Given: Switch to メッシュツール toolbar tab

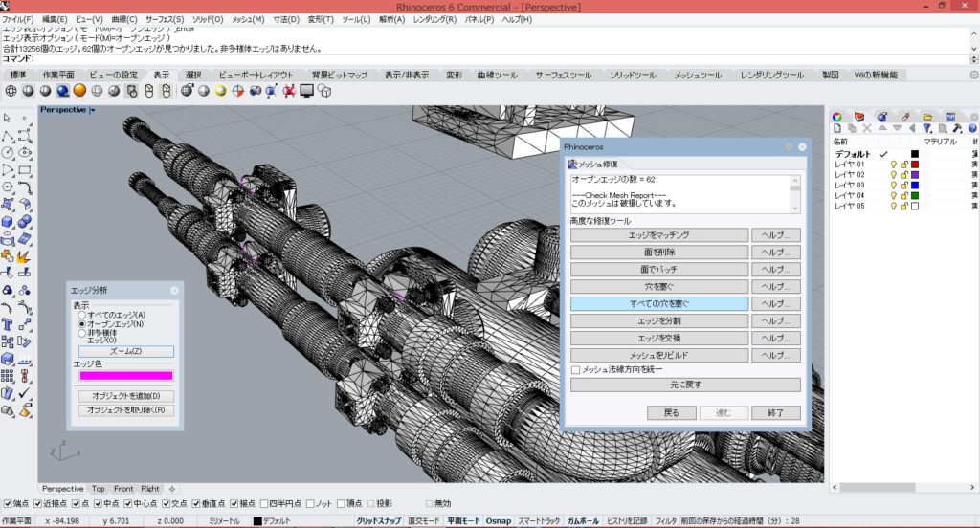Looking at the screenshot, I should point(698,75).
